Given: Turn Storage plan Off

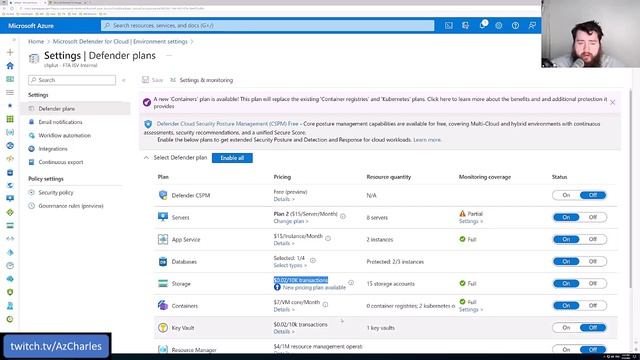Looking at the screenshot, I should pyautogui.click(x=593, y=283).
